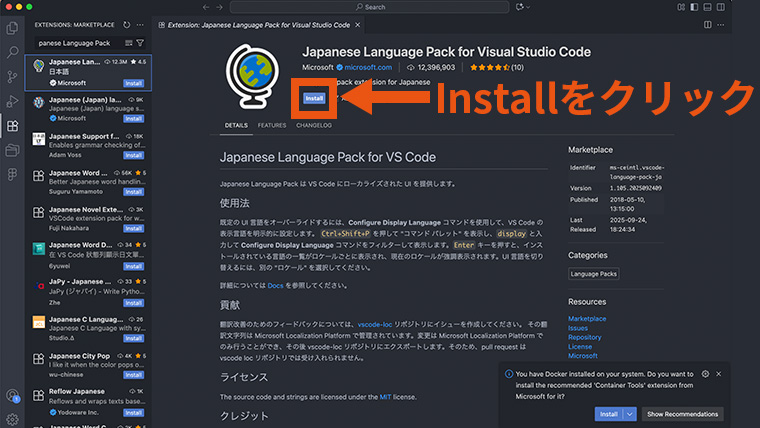Open Run and Debug view
Image resolution: width=760 pixels, height=428 pixels.
tap(12, 101)
